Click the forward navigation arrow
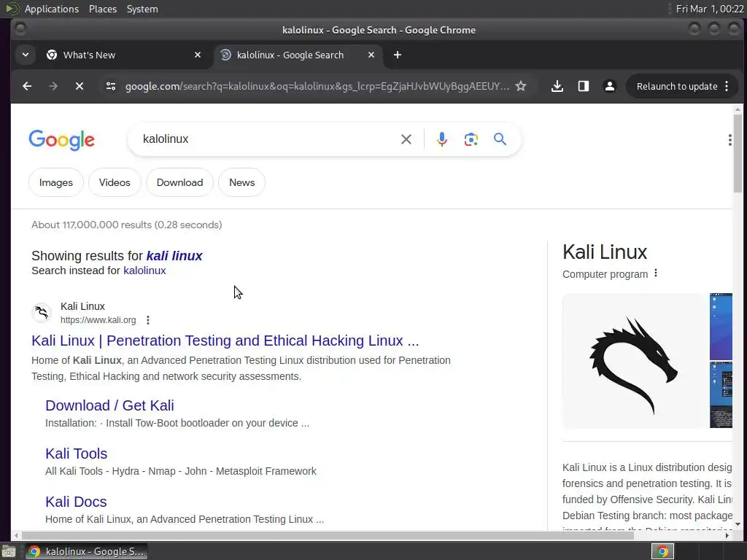Viewport: 747px width, 560px height. click(53, 86)
